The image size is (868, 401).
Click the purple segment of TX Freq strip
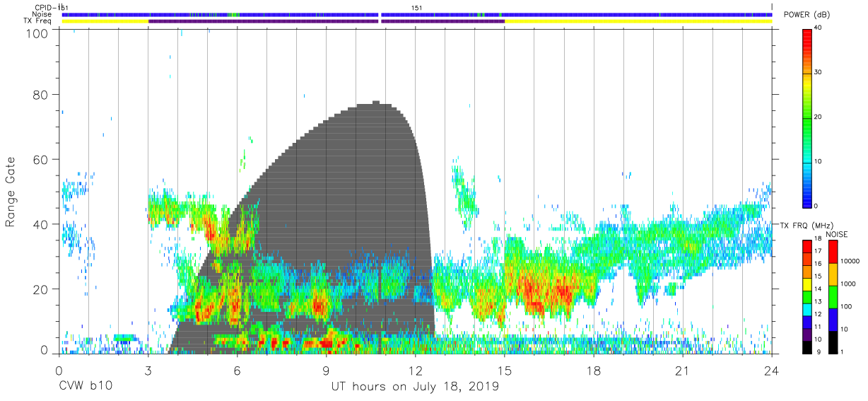tap(327, 21)
